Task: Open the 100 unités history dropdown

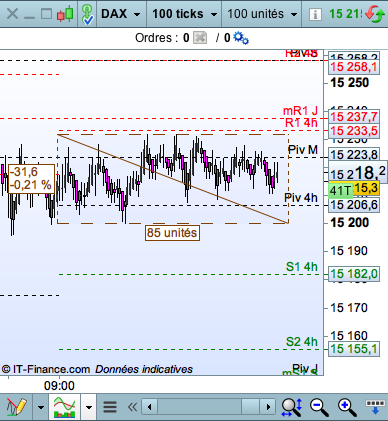Action: click(x=262, y=14)
